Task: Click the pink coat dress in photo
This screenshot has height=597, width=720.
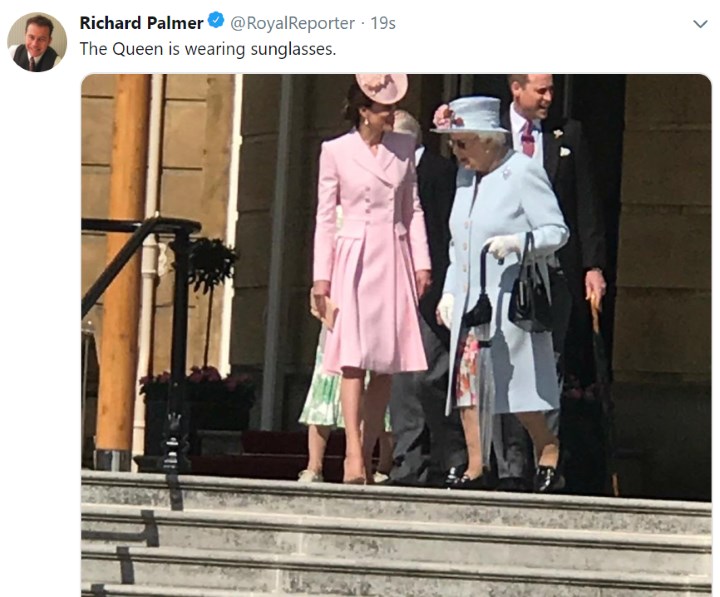Action: tap(372, 250)
